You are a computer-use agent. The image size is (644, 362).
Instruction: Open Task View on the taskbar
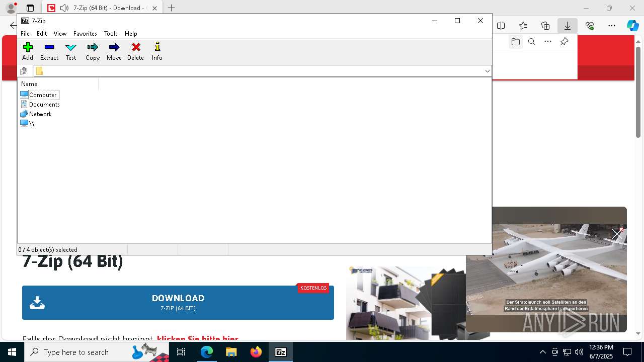[181, 352]
